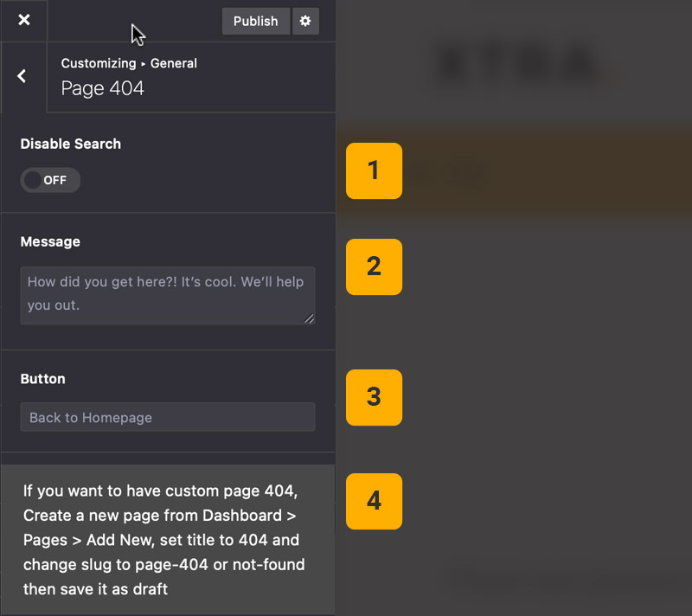Click the Customizing ▸ General breadcrumb
Screen dimensions: 692x616
pyautogui.click(x=129, y=63)
